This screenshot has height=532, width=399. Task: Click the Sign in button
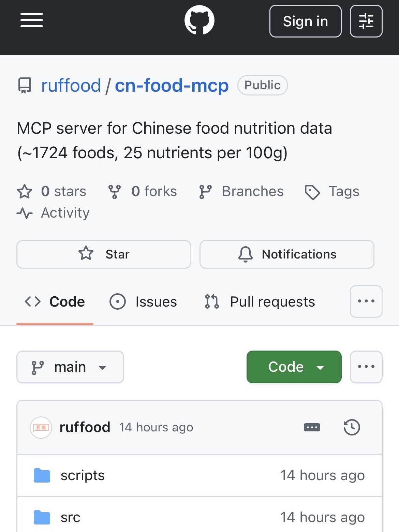(305, 21)
